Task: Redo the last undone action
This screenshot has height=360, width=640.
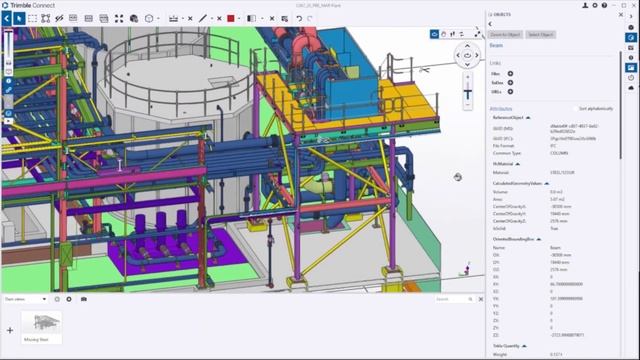Action: tap(310, 18)
